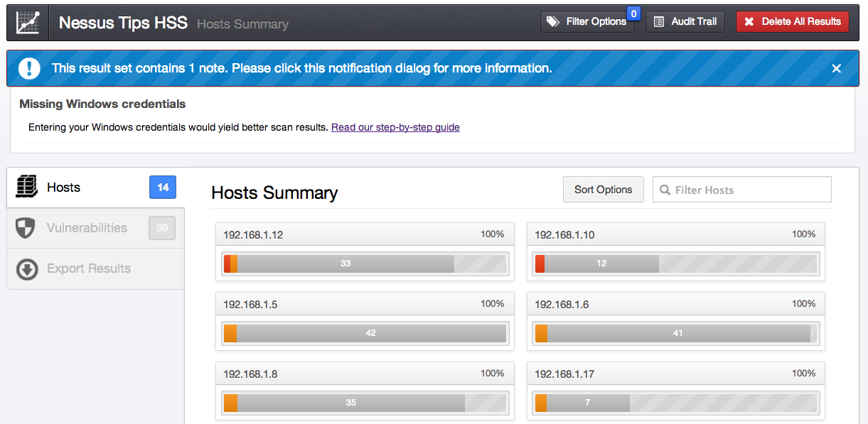Image resolution: width=868 pixels, height=424 pixels.
Task: Select the Export Results tab
Action: tap(89, 268)
